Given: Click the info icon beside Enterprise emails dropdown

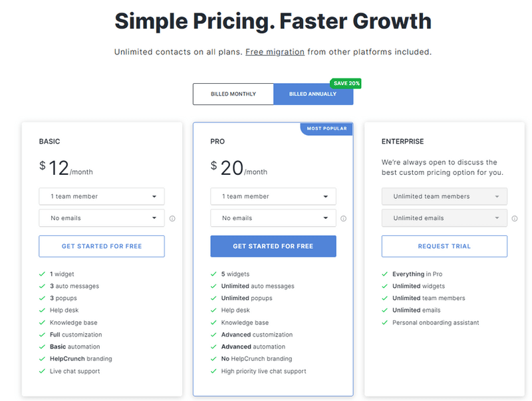Looking at the screenshot, I should coord(515,218).
